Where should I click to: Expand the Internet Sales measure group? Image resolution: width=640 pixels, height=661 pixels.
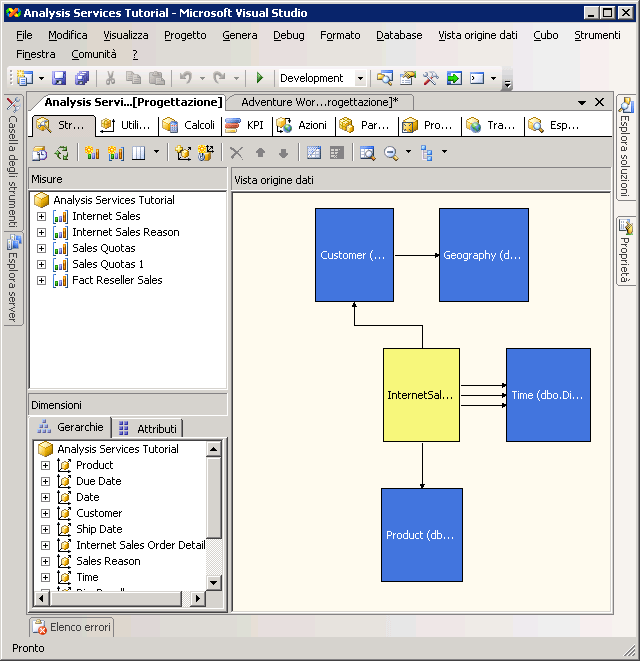click(x=41, y=216)
